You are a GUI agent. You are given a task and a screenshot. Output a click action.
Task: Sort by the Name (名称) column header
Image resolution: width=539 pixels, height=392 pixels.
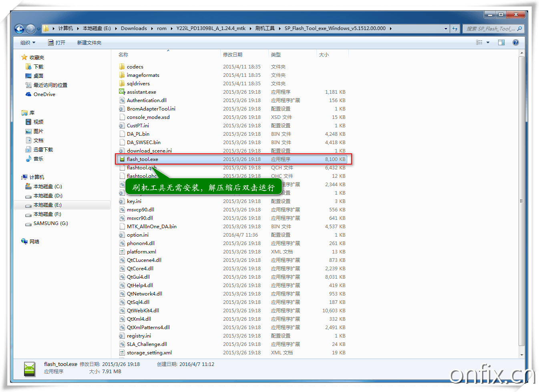click(123, 55)
